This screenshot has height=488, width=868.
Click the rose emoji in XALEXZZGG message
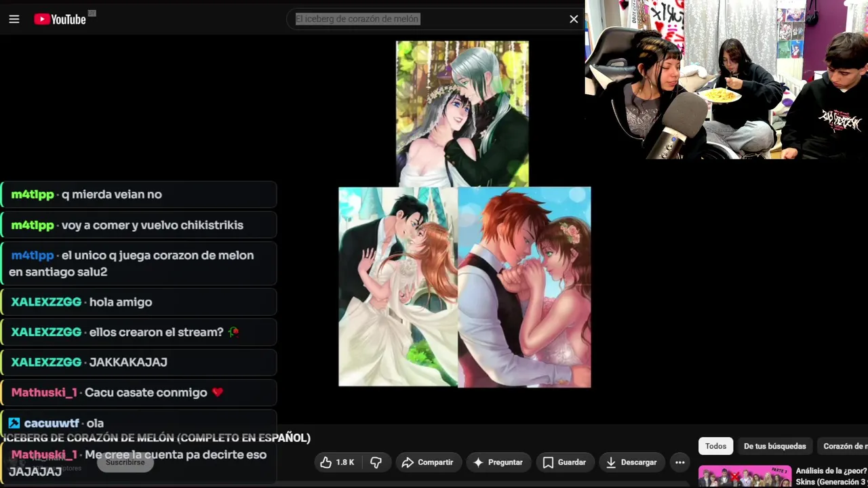(x=234, y=332)
